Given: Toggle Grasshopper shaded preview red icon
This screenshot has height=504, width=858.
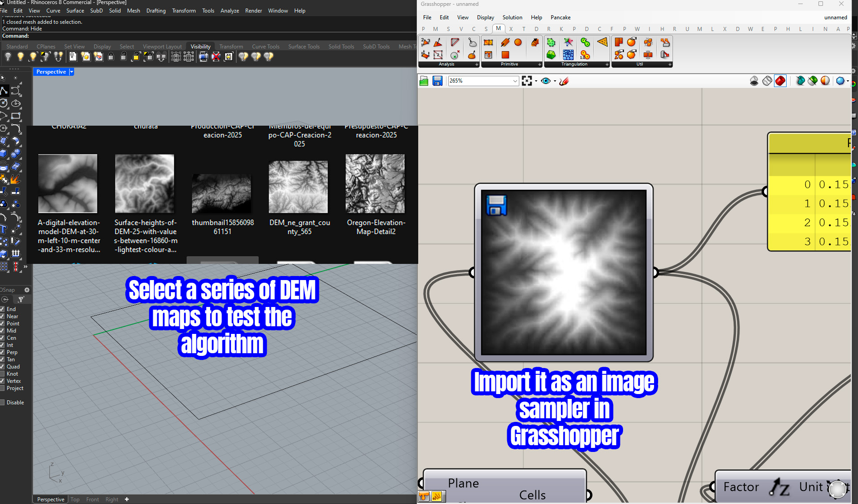Looking at the screenshot, I should (x=780, y=81).
